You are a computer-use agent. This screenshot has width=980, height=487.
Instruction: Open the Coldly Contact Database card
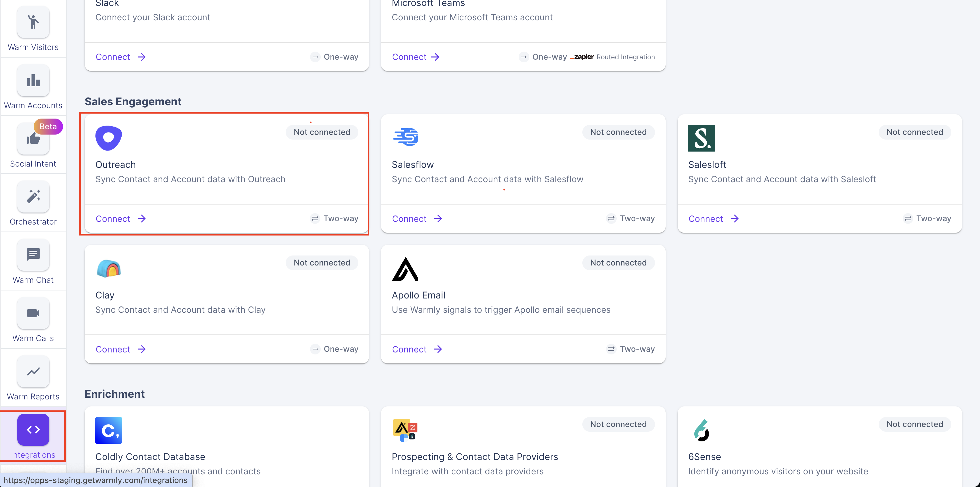coord(150,457)
